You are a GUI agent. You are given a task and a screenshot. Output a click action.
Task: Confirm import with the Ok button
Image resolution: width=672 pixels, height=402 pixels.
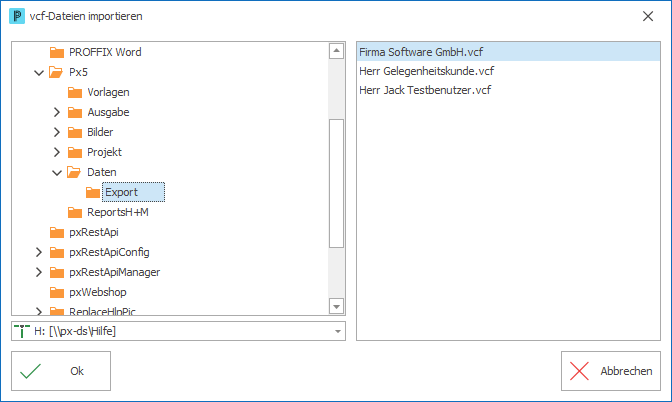[61, 371]
